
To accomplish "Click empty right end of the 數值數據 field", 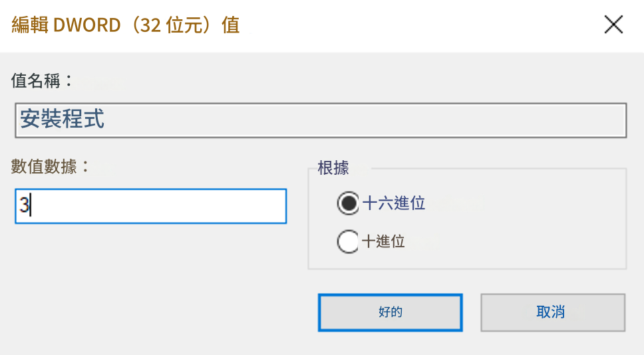I will pyautogui.click(x=253, y=206).
